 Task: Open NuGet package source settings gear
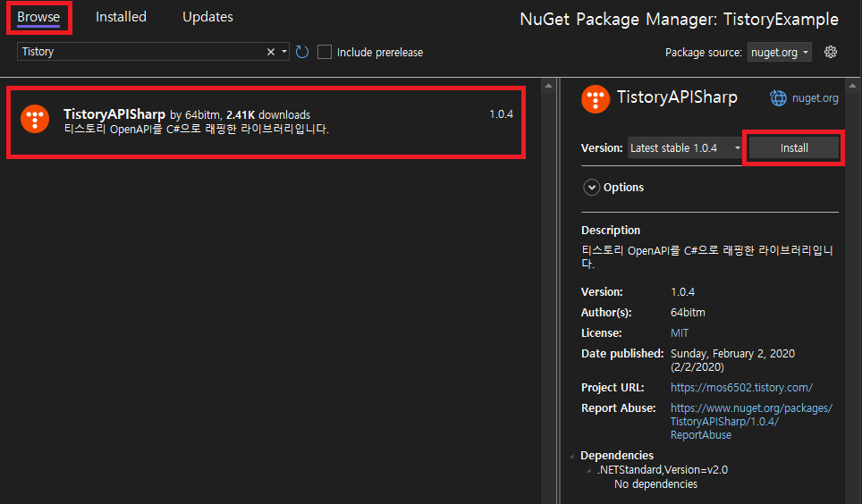click(831, 52)
